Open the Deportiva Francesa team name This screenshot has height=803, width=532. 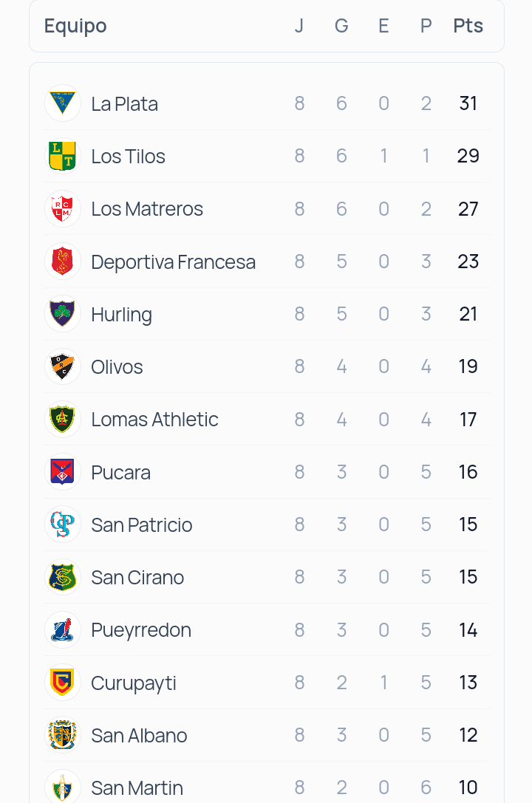click(173, 262)
